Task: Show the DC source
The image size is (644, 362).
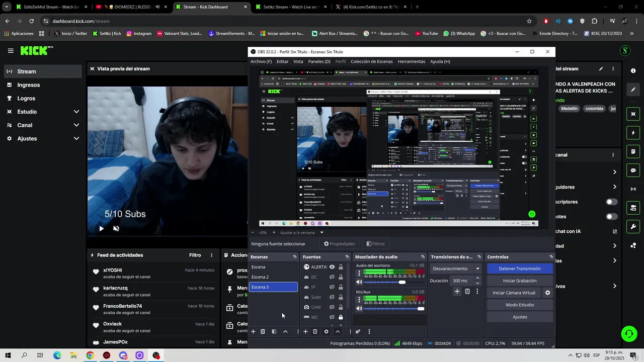Action: tap(332, 277)
